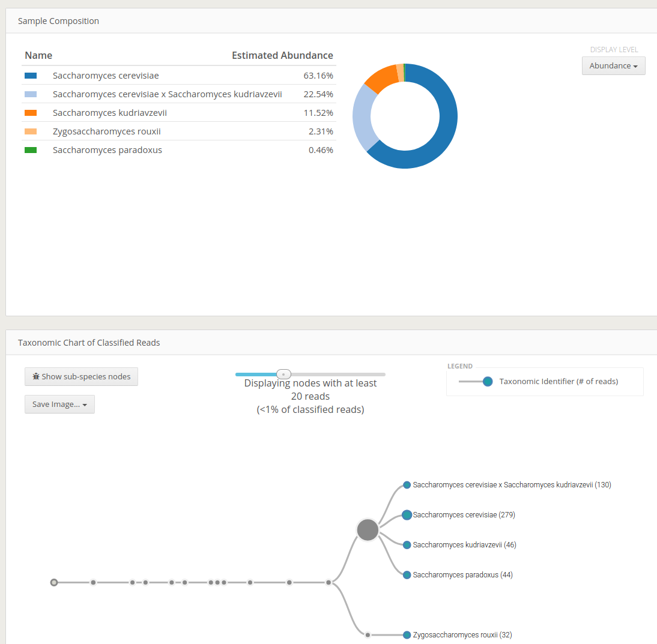Click the legend Taxonomic Identifier node icon
The image size is (657, 644).
tap(488, 381)
